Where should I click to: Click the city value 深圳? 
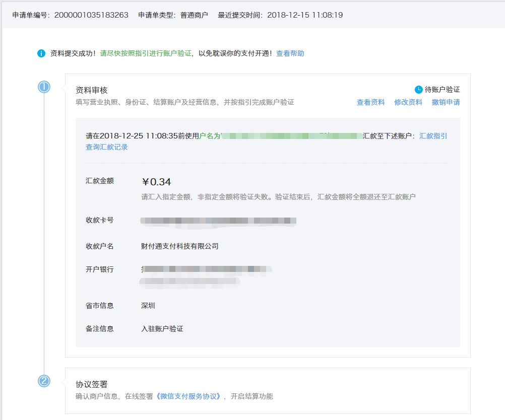click(148, 306)
